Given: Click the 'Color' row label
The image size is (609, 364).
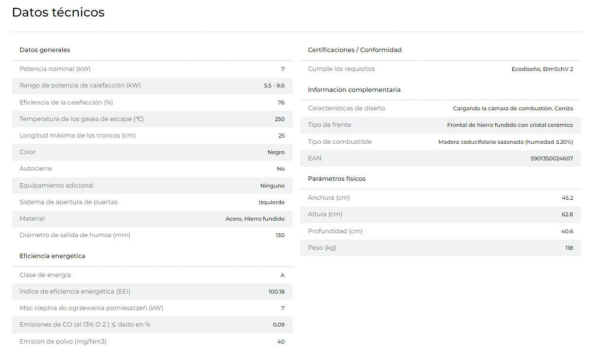Looking at the screenshot, I should pos(28,152).
